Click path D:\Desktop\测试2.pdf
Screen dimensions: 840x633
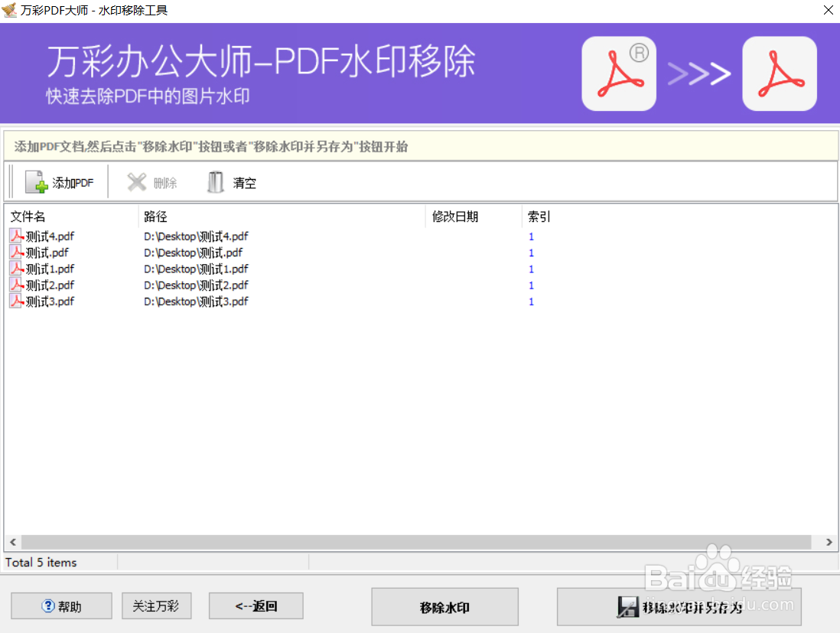[196, 286]
